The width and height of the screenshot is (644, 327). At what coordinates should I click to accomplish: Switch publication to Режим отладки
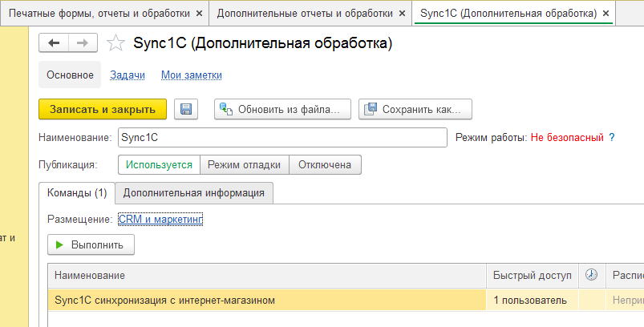(x=244, y=164)
